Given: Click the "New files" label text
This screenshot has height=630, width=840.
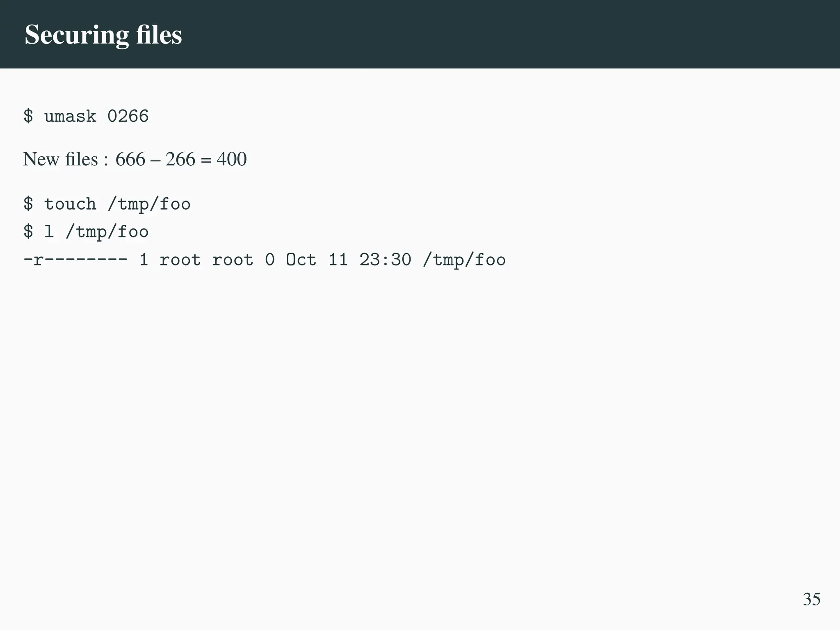Looking at the screenshot, I should click(x=60, y=159).
